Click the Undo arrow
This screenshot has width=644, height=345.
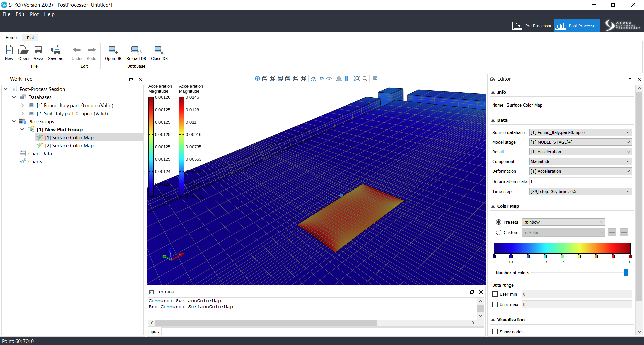point(77,50)
